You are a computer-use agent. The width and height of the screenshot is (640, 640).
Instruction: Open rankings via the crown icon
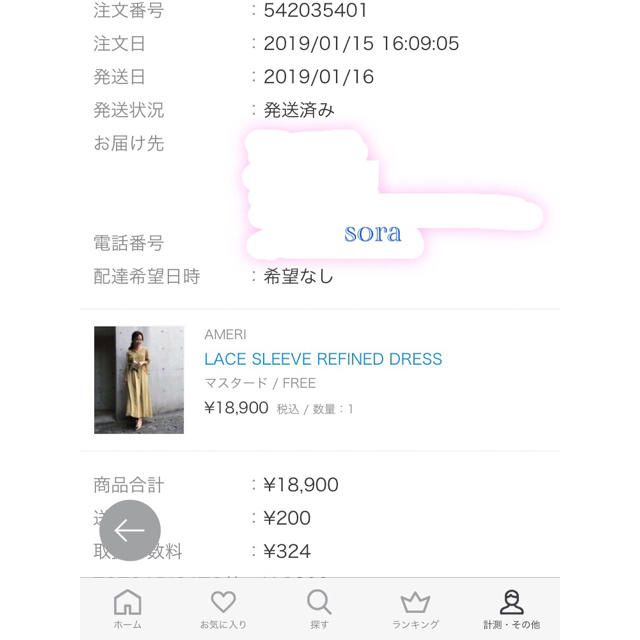(x=415, y=602)
